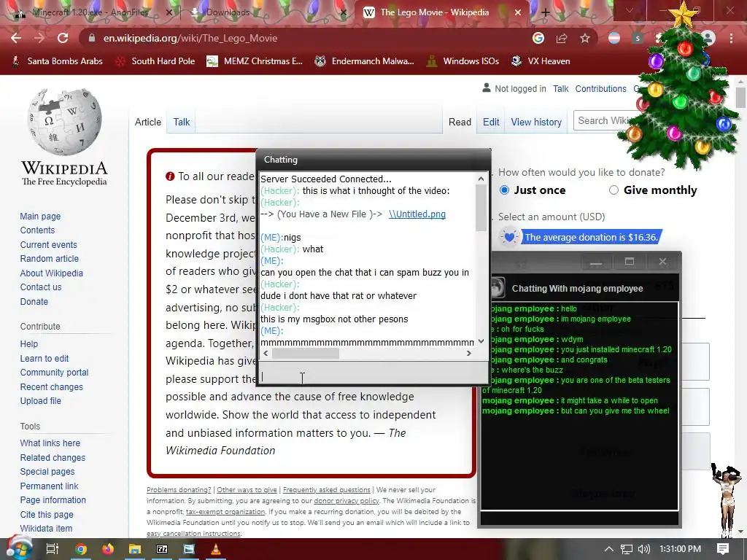Viewport: 747px width, 560px height.
Task: Open the Endermanch Malwa... bookmark
Action: [365, 61]
